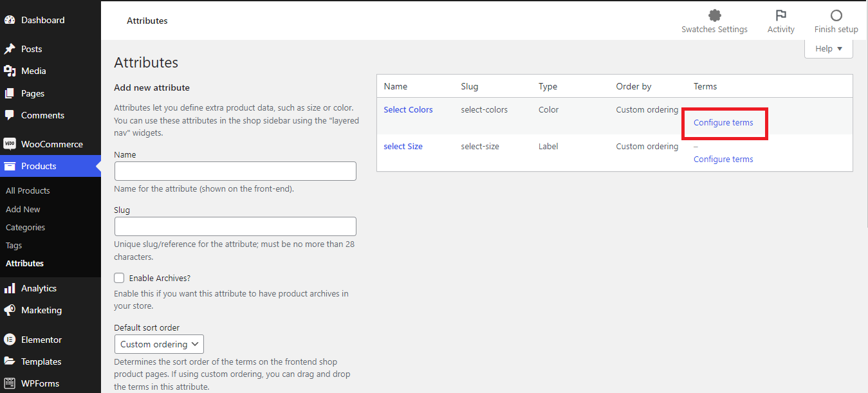The image size is (868, 393).
Task: Click the Marketing megaphone icon
Action: click(10, 310)
